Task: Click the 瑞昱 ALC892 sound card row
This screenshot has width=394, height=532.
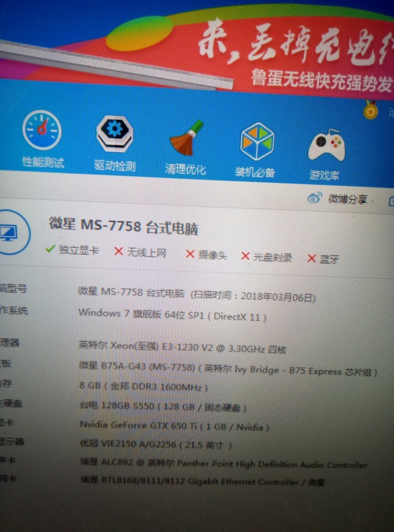Action: click(224, 463)
